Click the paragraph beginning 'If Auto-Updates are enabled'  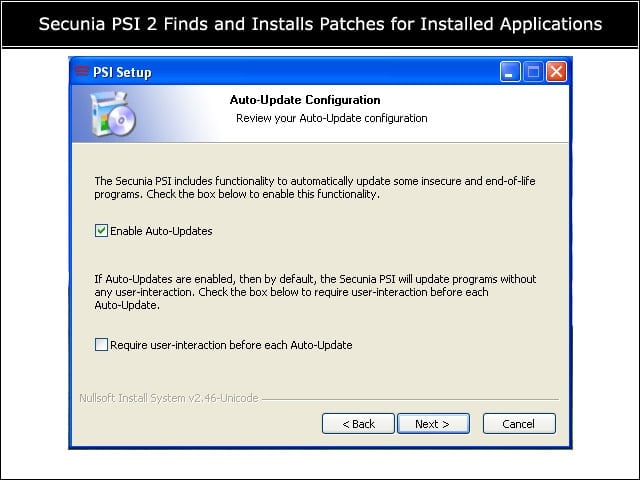pyautogui.click(x=315, y=292)
